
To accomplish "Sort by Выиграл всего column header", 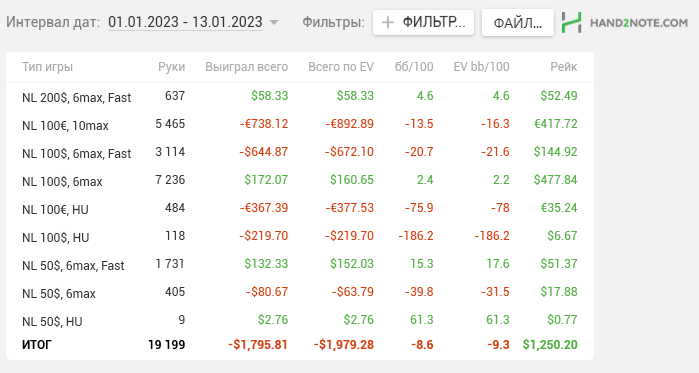I will pos(247,67).
